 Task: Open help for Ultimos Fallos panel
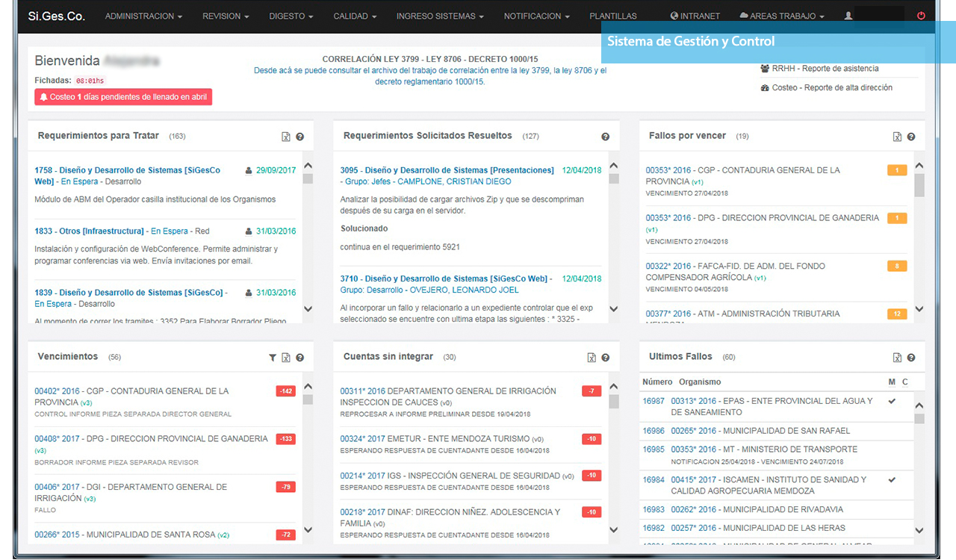point(910,358)
